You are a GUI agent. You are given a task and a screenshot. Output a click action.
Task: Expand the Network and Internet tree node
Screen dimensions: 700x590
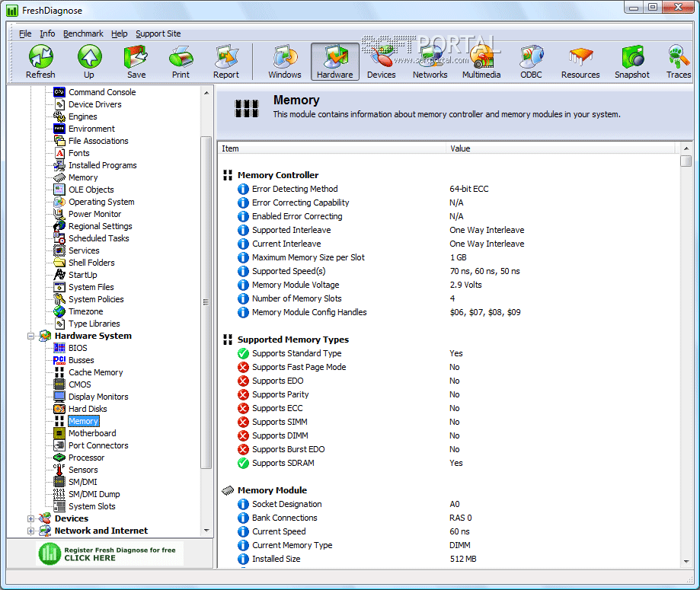click(x=30, y=531)
